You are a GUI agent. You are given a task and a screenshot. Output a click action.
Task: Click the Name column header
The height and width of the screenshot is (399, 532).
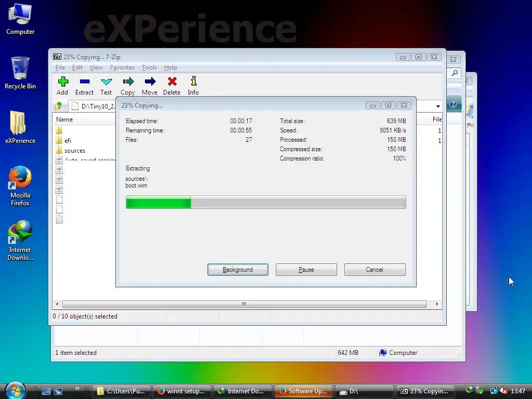[x=64, y=119]
